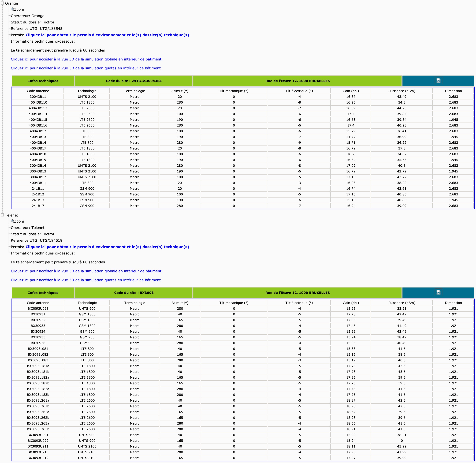This screenshot has width=476, height=463.
Task: Click Orange address header Rue de l'Etuve 12
Action: click(297, 81)
